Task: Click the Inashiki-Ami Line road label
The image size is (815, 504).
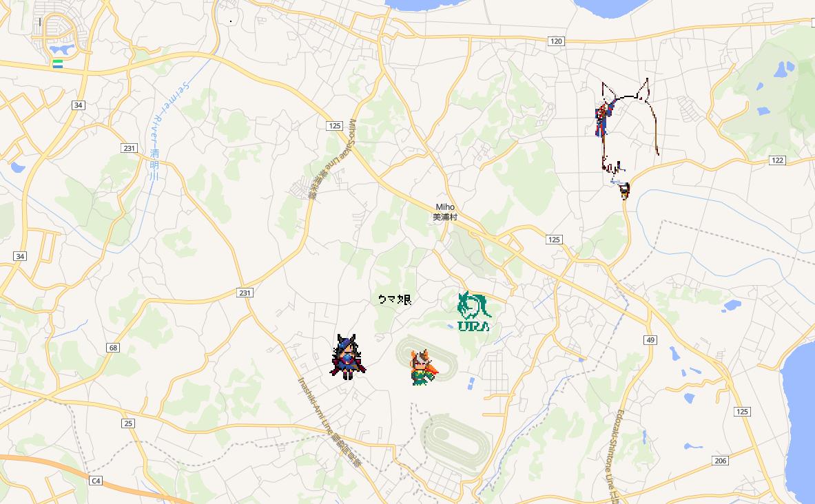Action: click(x=329, y=422)
